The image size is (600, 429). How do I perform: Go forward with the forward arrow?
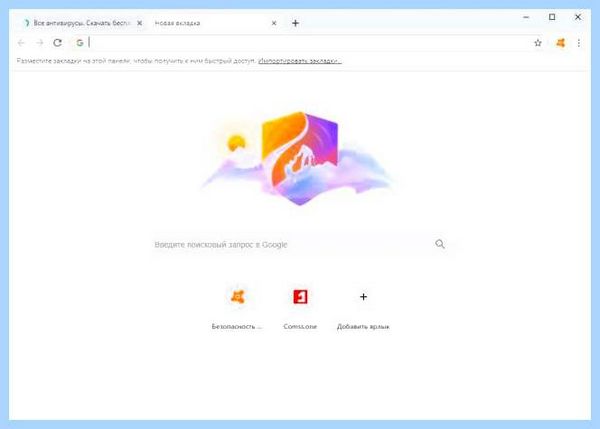pos(39,42)
